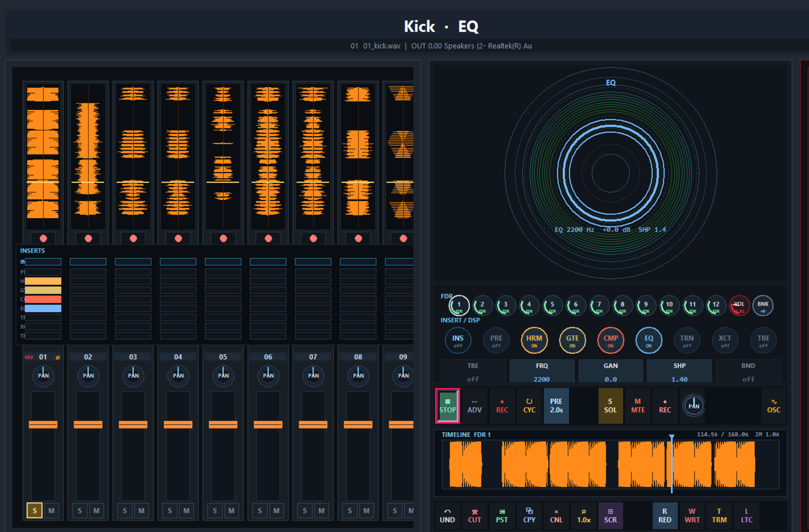809x532 pixels.
Task: Select the LTC latch mode
Action: tap(746, 516)
